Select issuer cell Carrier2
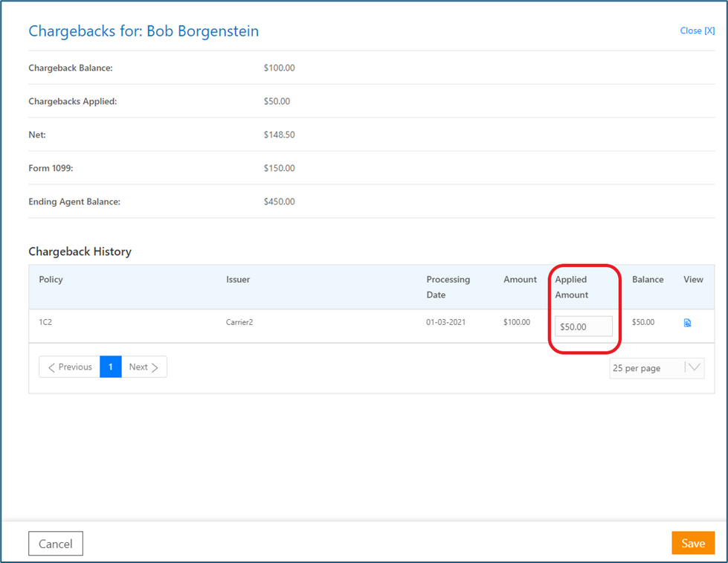The width and height of the screenshot is (728, 563). 239,322
